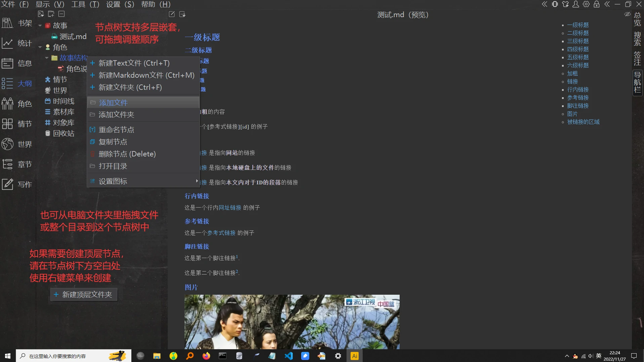Choose 添加文件夹 in context menu
644x362 pixels.
pyautogui.click(x=144, y=114)
